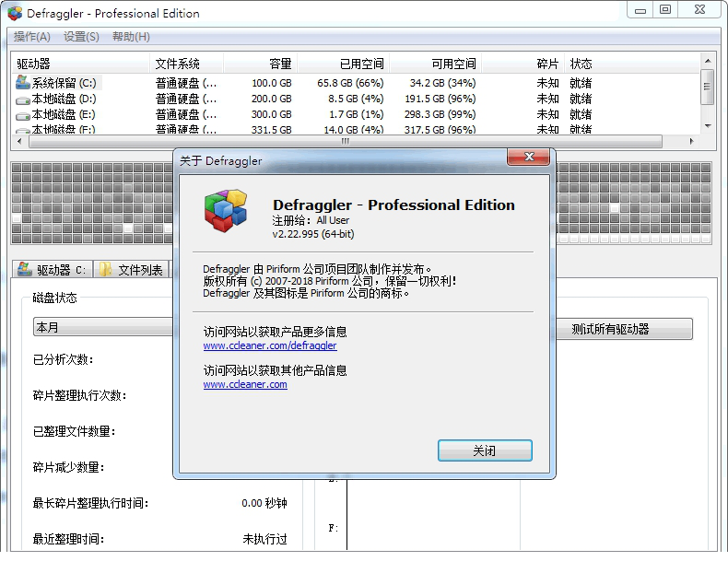Click the v2.22.995 (64-bit) version text
The width and height of the screenshot is (728, 573).
click(x=313, y=234)
